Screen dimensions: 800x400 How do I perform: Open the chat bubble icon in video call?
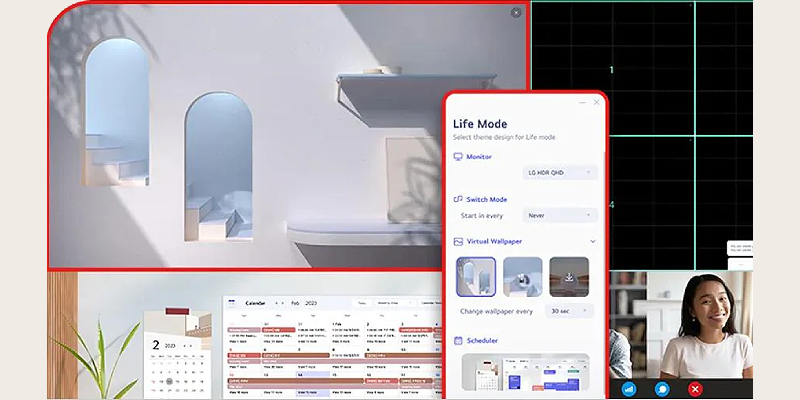[x=661, y=388]
